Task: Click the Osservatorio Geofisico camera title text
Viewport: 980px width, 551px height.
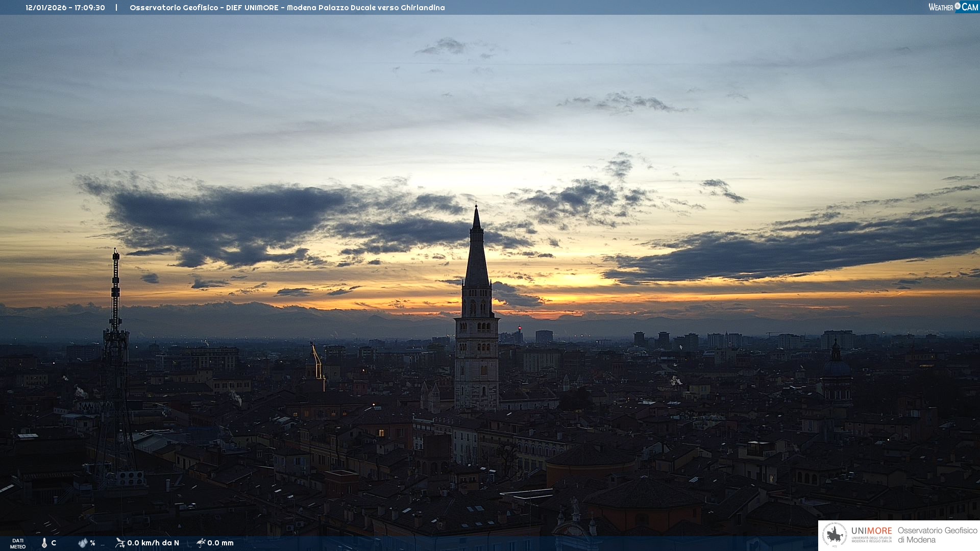Action: coord(287,8)
